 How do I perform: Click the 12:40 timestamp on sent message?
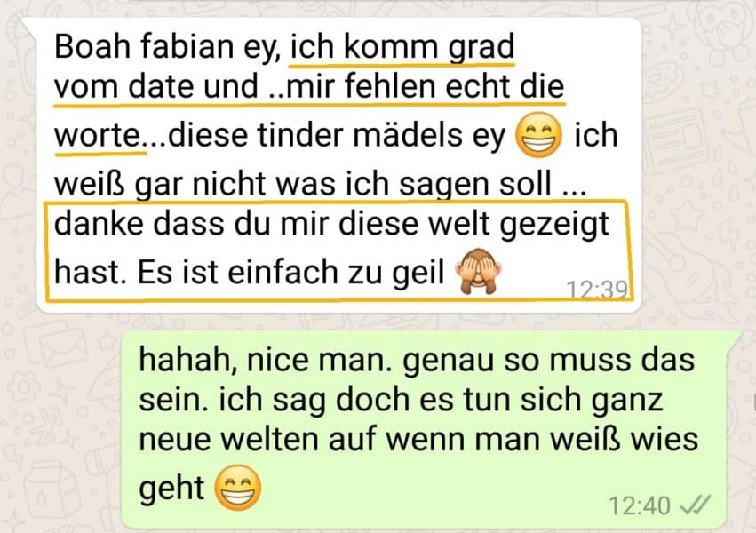tap(640, 506)
